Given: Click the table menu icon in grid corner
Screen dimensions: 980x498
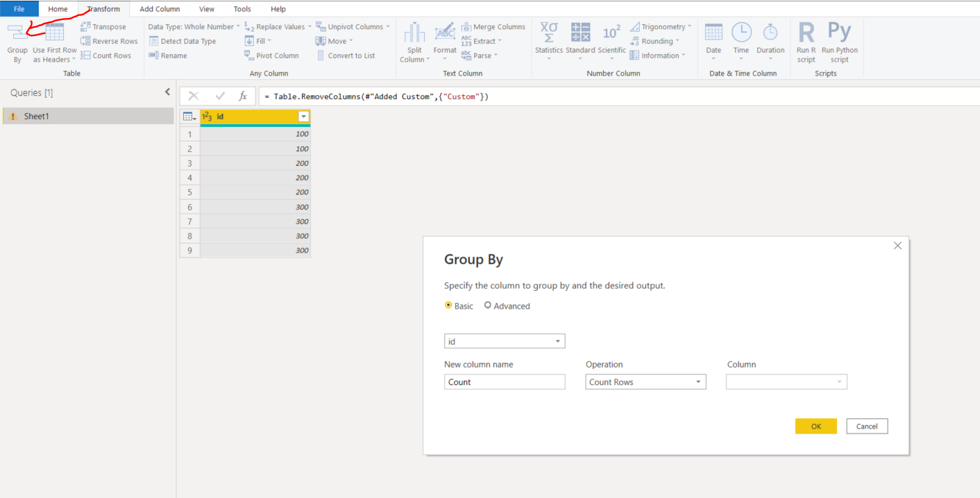Looking at the screenshot, I should coord(189,117).
